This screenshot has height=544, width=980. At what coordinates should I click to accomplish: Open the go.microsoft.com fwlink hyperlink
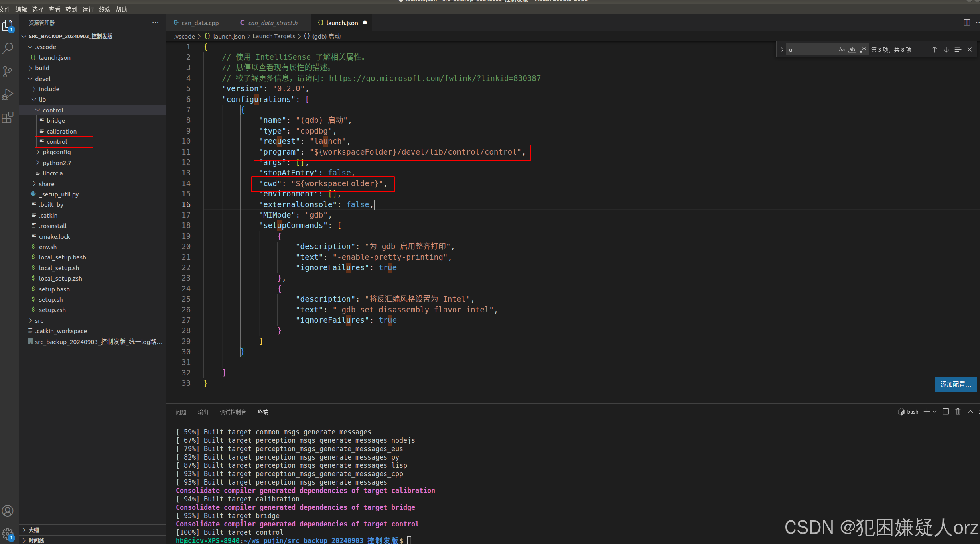click(x=434, y=78)
